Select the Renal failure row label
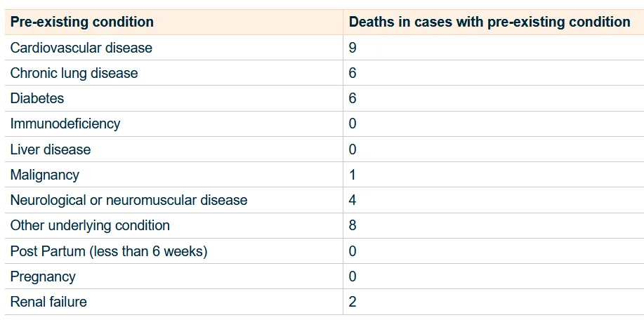Viewport: 644px width, 320px height. pyautogui.click(x=48, y=302)
